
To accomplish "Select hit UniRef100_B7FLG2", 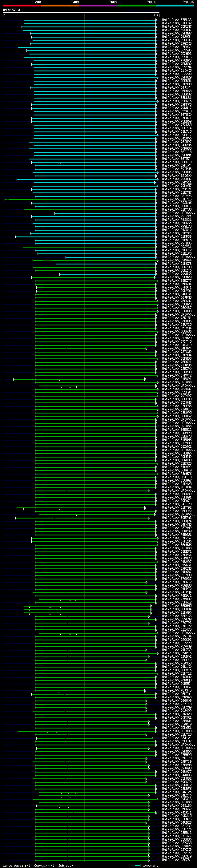I will (x=177, y=23).
